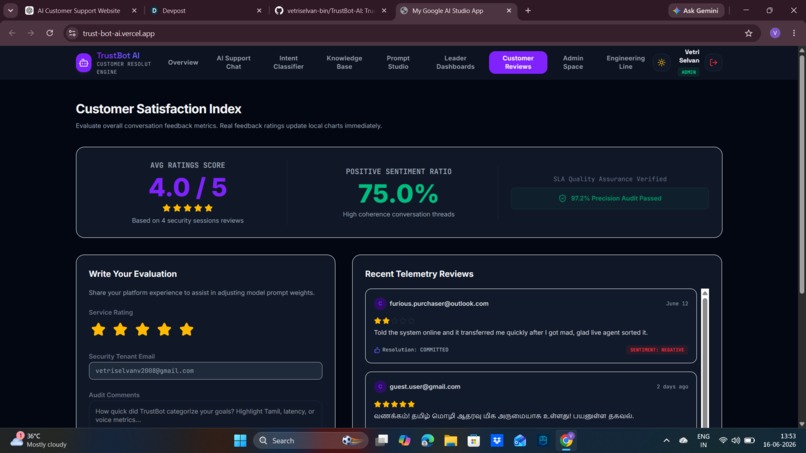Switch to AI Customer Support Website tab

pos(79,10)
